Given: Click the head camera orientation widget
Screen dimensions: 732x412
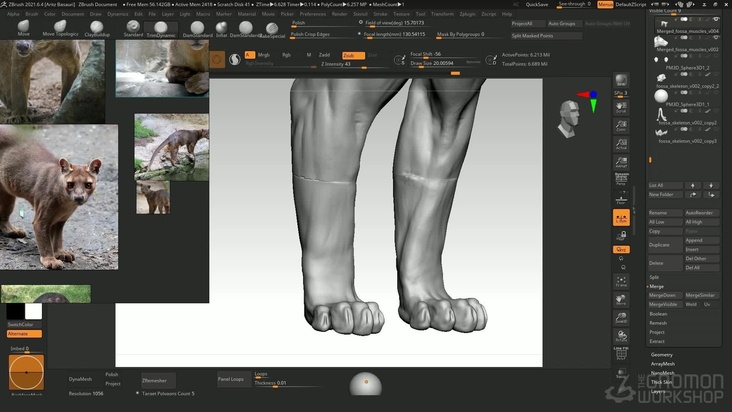Looking at the screenshot, I should pyautogui.click(x=569, y=119).
